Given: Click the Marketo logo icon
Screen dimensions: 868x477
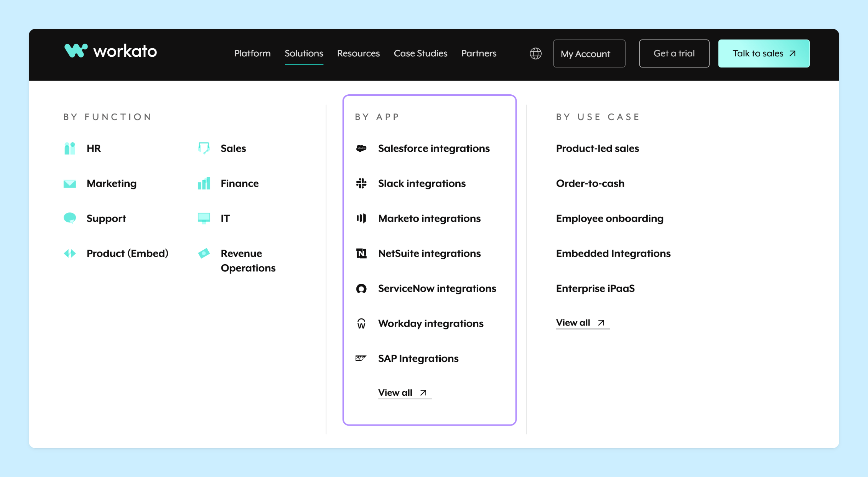Looking at the screenshot, I should click(x=361, y=218).
